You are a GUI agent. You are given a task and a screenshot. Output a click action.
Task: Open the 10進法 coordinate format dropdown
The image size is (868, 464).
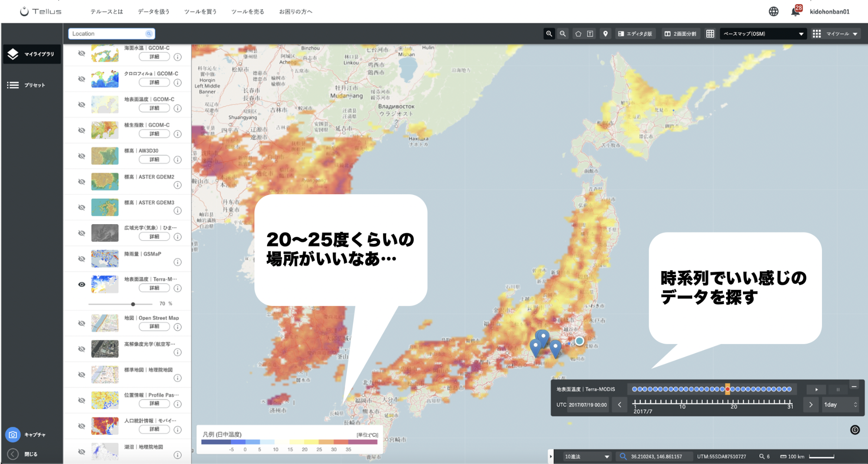pyautogui.click(x=587, y=457)
